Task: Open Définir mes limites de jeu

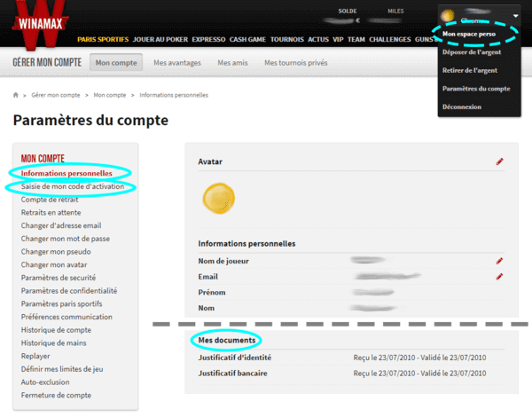Action: click(x=62, y=369)
